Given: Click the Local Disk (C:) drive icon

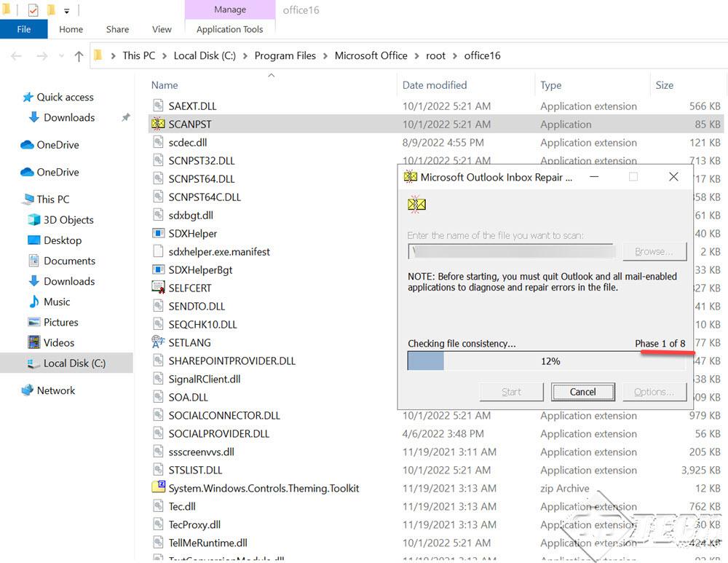Looking at the screenshot, I should (x=34, y=363).
